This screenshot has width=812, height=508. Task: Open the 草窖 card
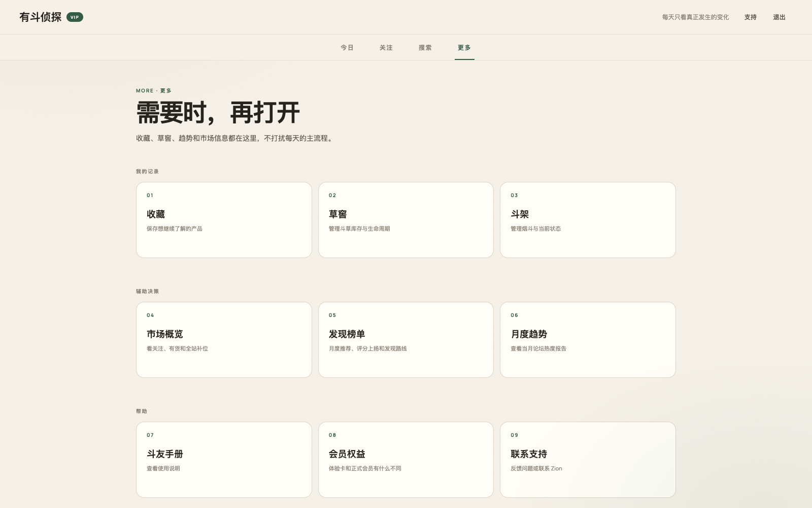coord(406,220)
